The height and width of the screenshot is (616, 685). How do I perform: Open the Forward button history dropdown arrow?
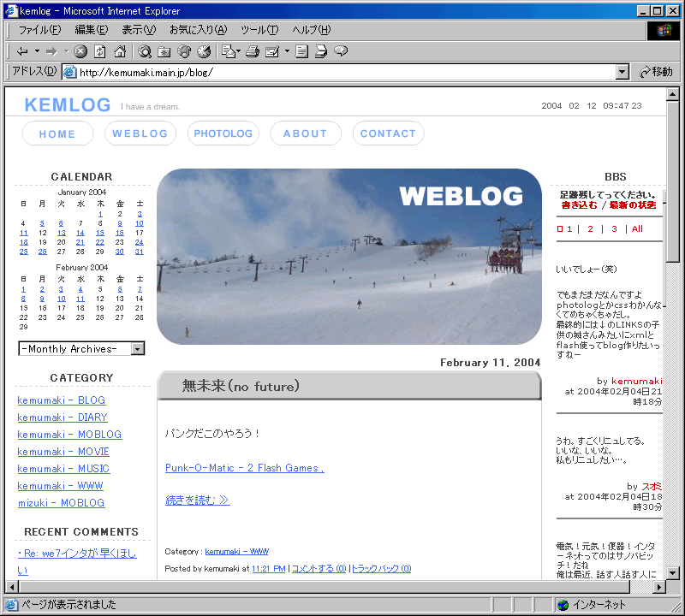point(67,51)
